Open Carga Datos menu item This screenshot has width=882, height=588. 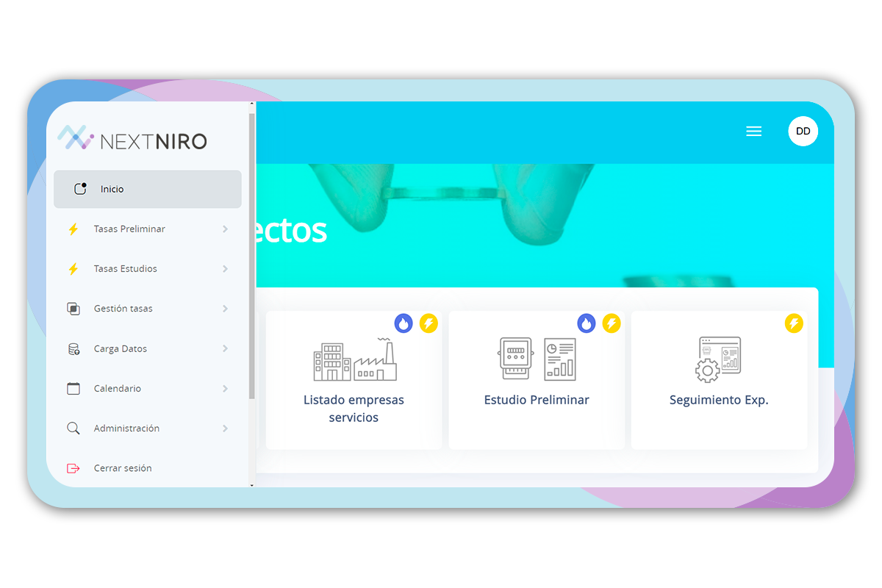[x=147, y=349]
